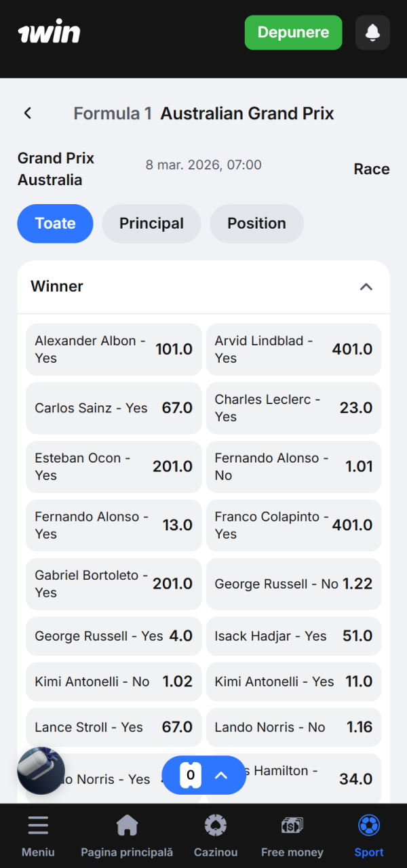Expand the bet slip chevron

click(x=221, y=775)
